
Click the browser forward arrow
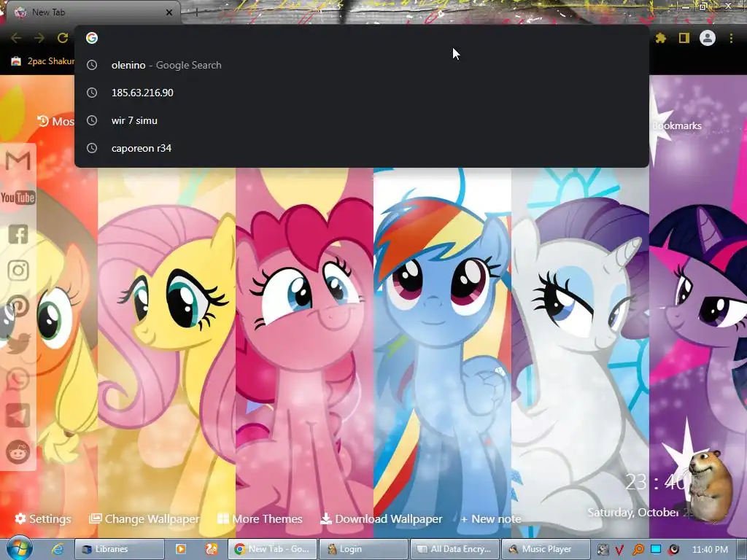(39, 38)
